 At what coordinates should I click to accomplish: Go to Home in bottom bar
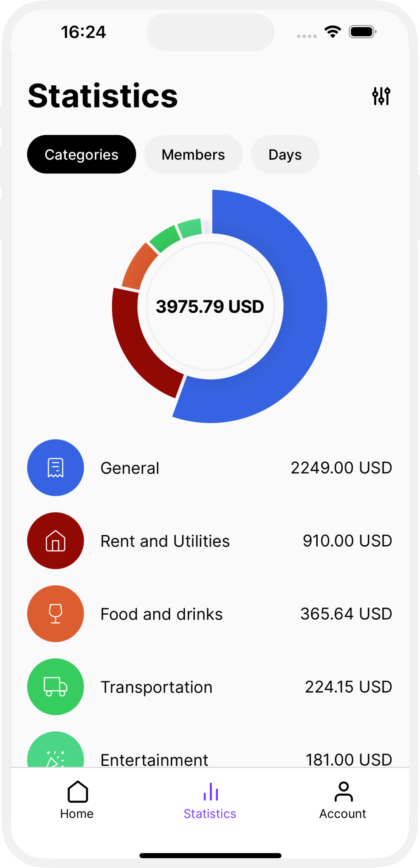click(x=77, y=800)
